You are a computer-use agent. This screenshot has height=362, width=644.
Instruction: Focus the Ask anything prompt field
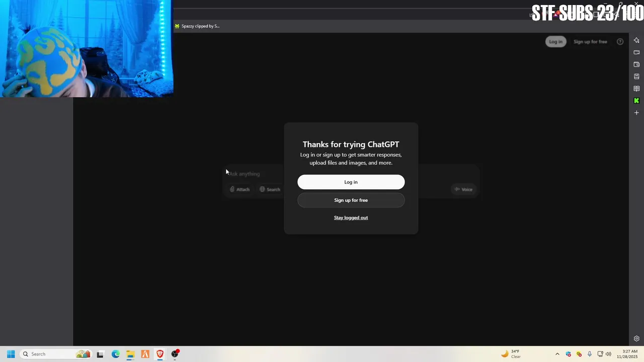click(x=351, y=173)
